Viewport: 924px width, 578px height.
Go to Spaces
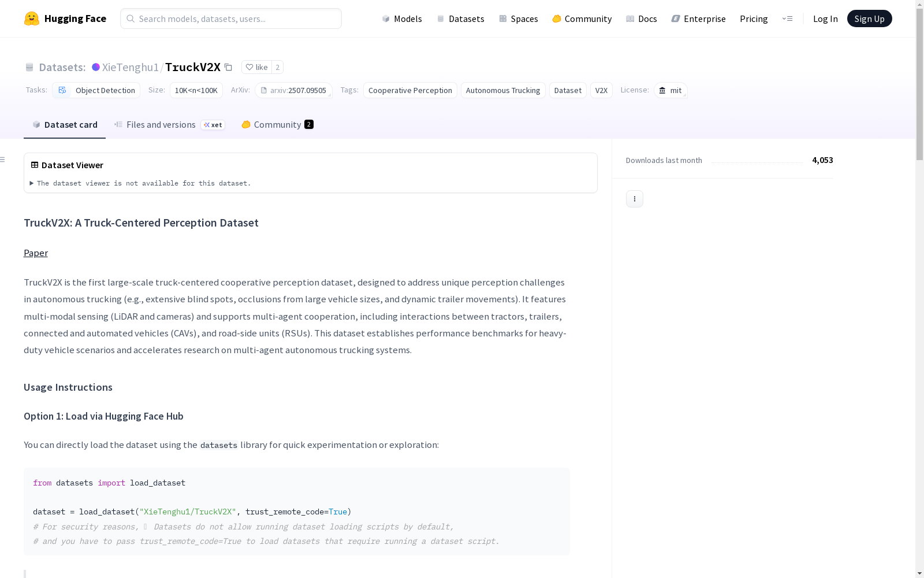point(519,18)
